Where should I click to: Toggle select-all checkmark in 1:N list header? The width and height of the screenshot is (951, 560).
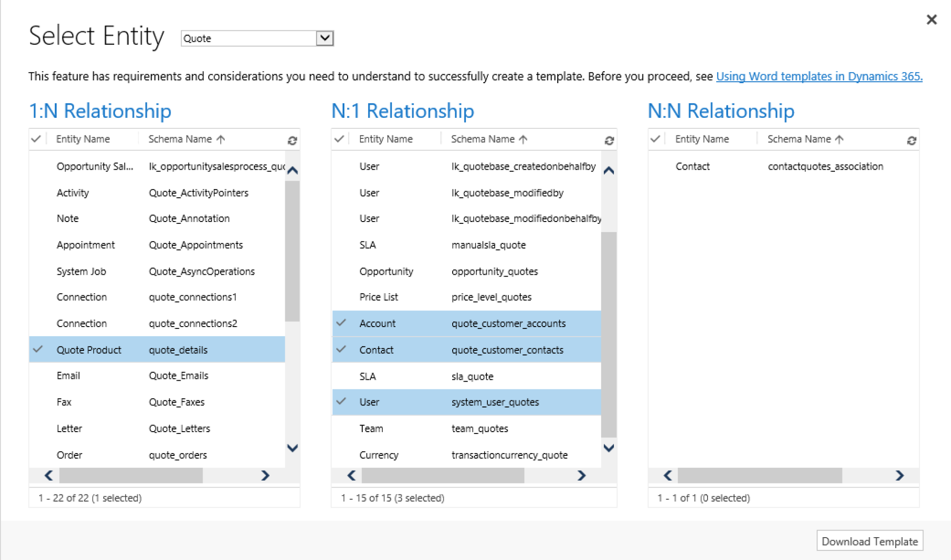pyautogui.click(x=36, y=139)
